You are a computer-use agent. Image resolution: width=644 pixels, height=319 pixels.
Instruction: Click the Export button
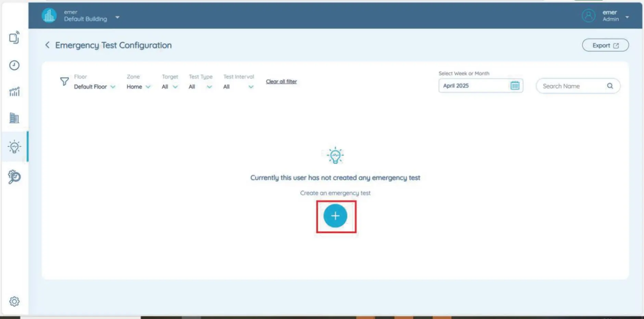point(605,45)
